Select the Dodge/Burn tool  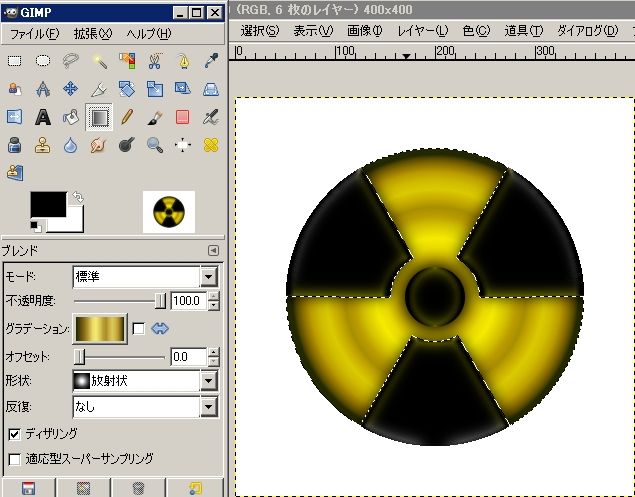127,145
